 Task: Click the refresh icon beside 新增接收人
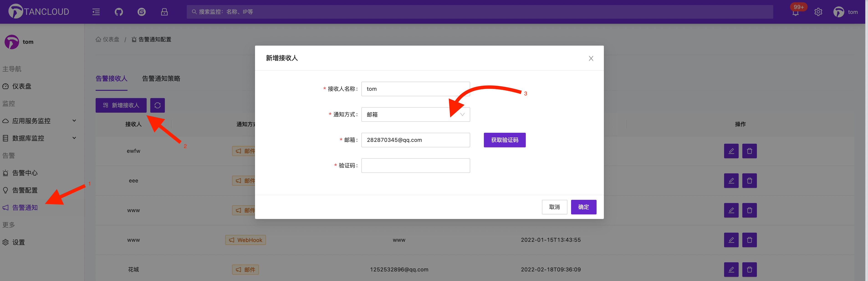pos(157,105)
